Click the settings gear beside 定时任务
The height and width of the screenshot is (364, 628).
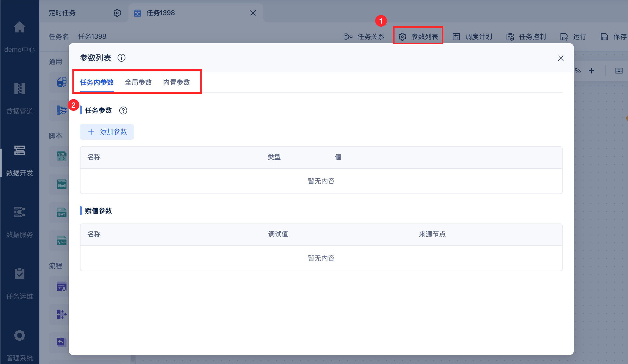(x=117, y=13)
